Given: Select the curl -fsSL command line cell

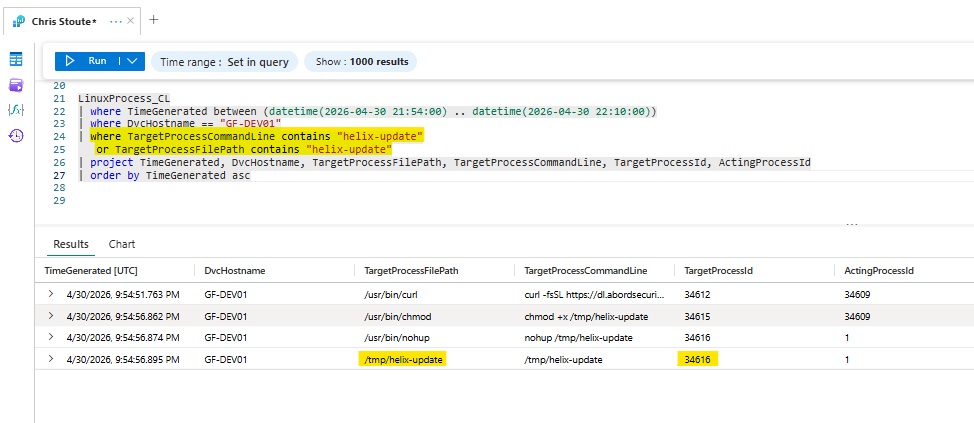Looking at the screenshot, I should pos(594,295).
